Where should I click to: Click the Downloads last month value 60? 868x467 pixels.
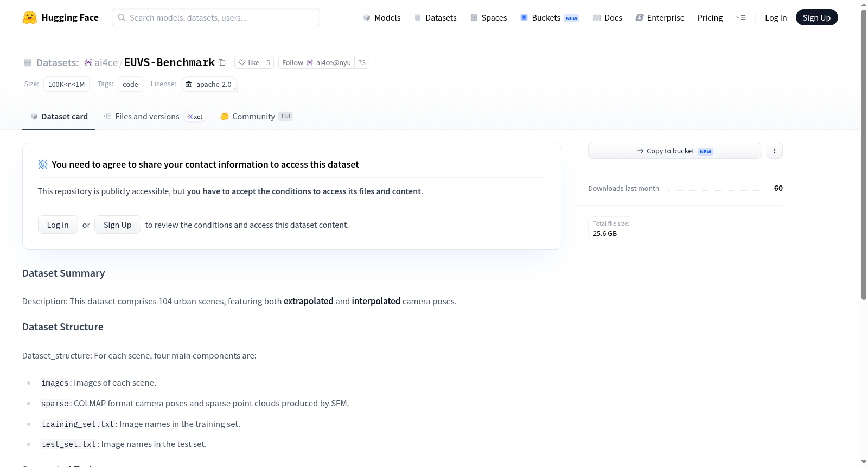click(x=778, y=188)
